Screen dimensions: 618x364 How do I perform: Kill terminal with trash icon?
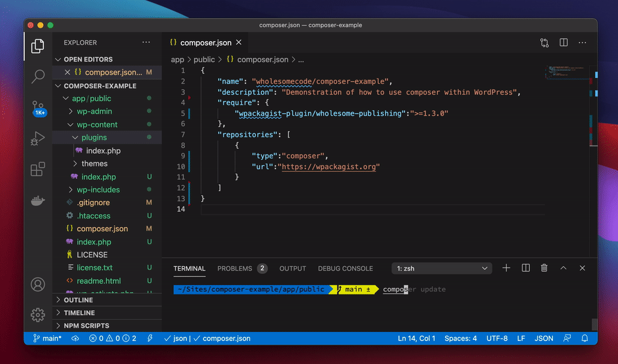click(x=544, y=268)
